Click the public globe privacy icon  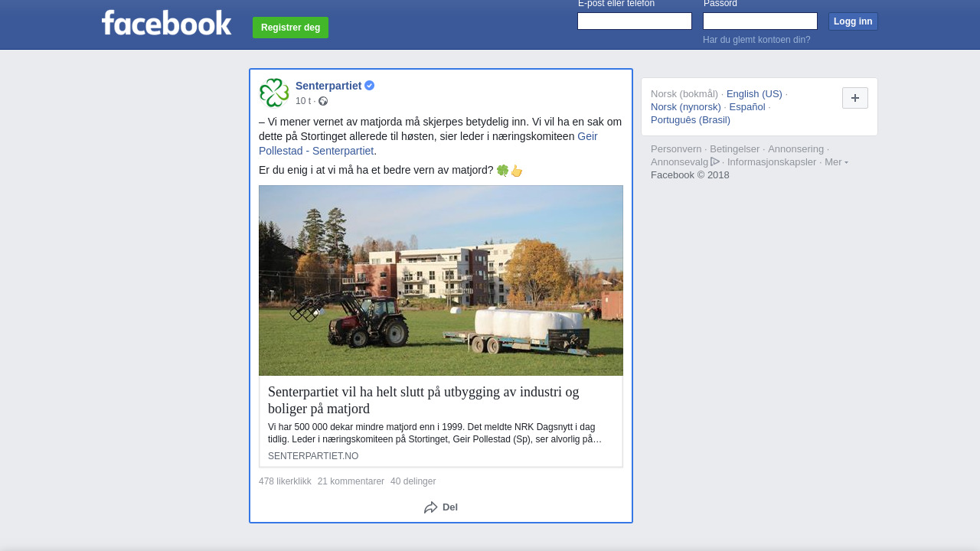323,101
